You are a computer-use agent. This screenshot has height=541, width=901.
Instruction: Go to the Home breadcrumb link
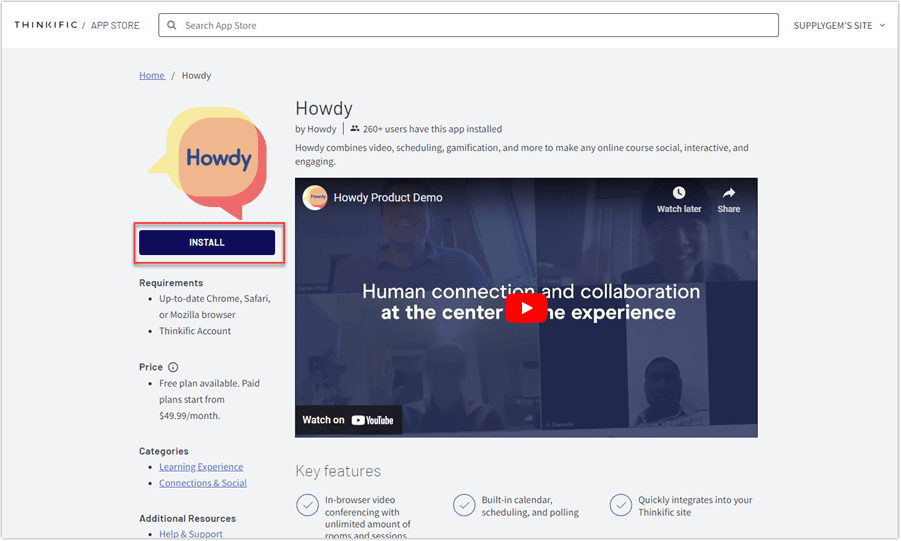coord(152,75)
